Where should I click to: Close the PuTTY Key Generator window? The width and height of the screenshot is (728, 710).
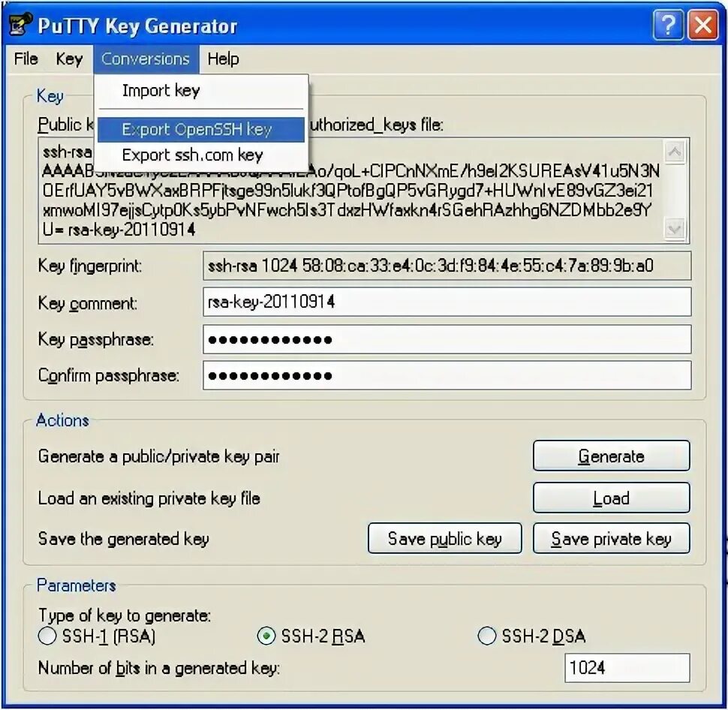(703, 25)
